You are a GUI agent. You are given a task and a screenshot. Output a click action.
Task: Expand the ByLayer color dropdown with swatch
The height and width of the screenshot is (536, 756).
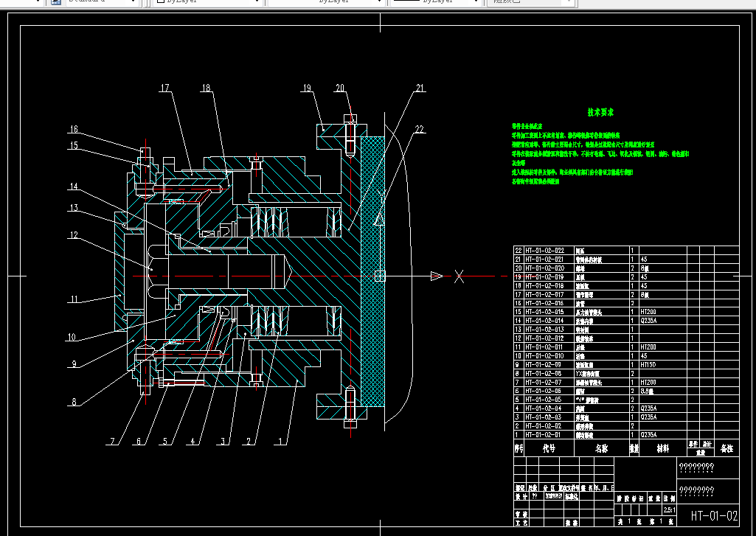point(207,2)
